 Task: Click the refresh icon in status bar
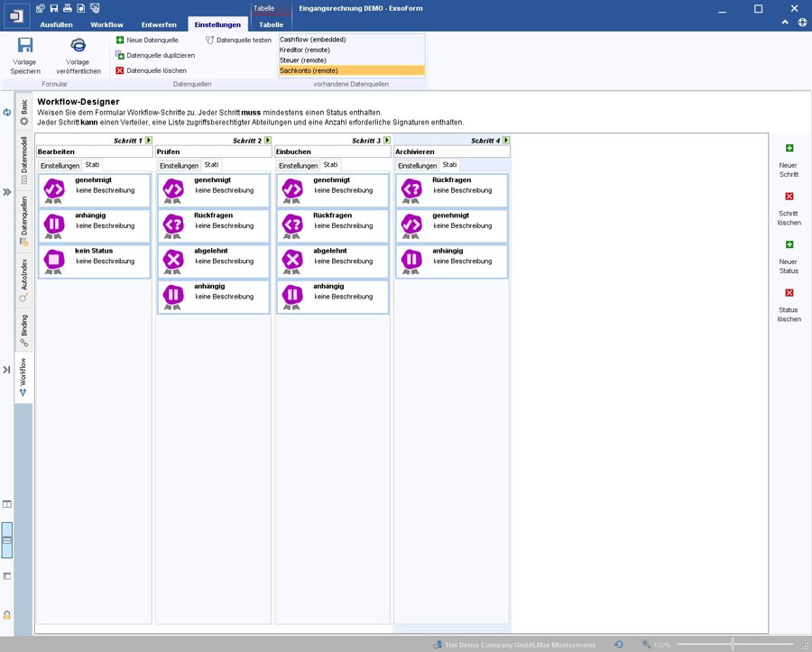pyautogui.click(x=618, y=645)
